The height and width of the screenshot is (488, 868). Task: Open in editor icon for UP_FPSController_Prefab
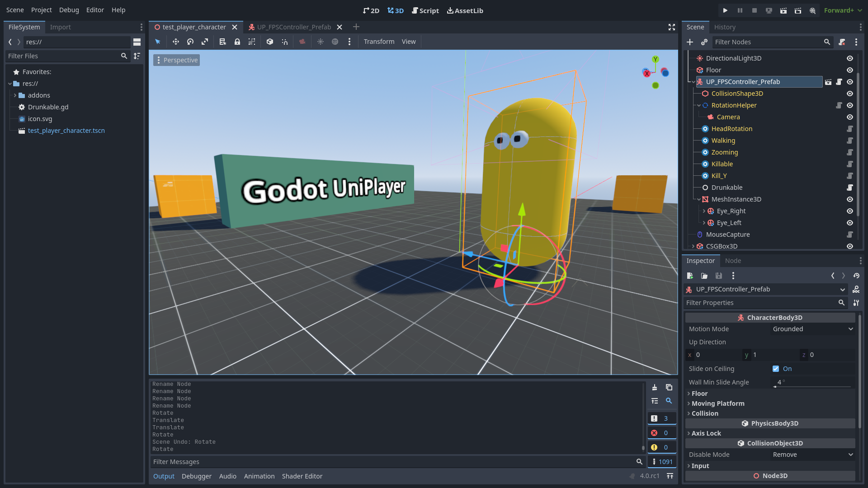tap(828, 82)
